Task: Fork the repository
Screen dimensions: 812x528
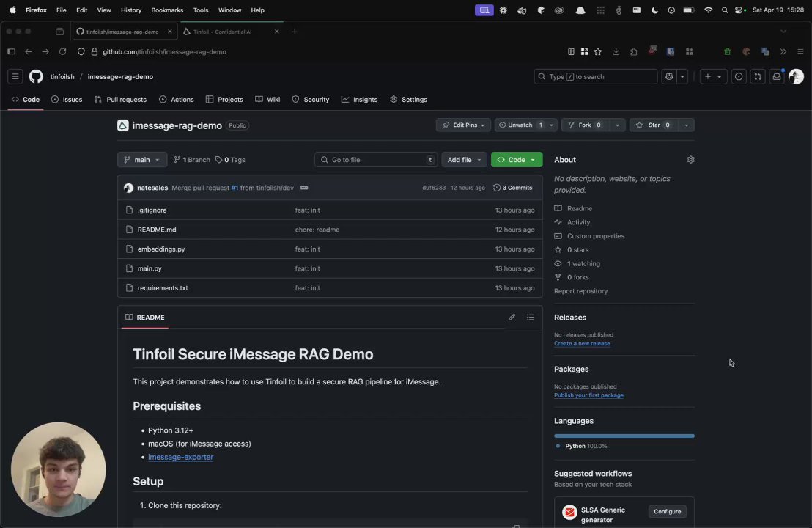Action: (585, 125)
